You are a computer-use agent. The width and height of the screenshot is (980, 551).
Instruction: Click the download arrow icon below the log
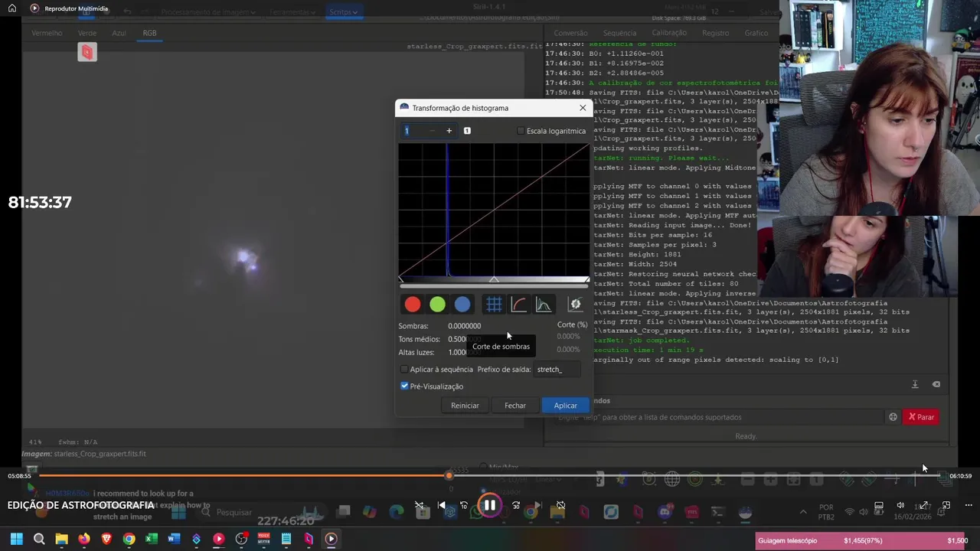915,384
